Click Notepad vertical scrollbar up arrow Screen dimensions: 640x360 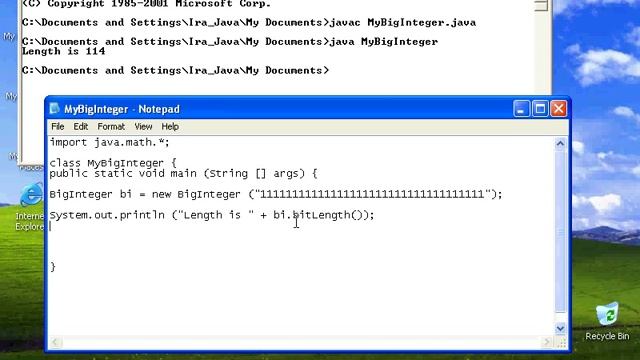(x=560, y=144)
